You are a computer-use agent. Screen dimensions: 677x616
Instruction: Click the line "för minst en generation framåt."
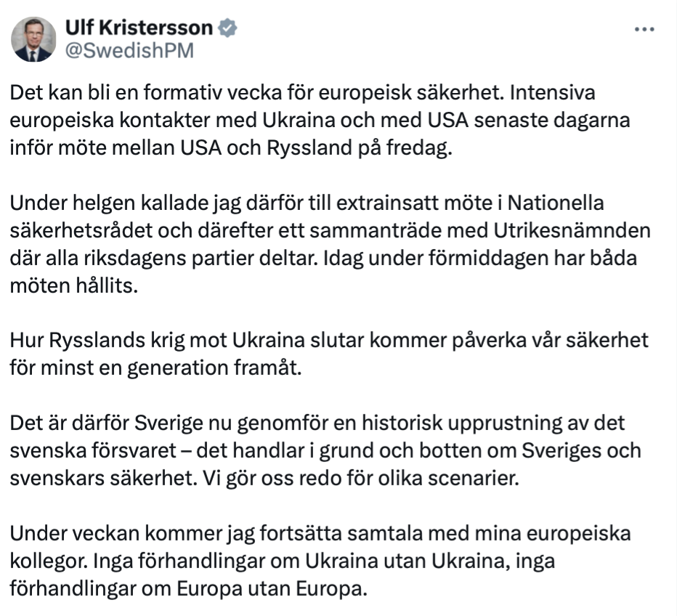[155, 368]
